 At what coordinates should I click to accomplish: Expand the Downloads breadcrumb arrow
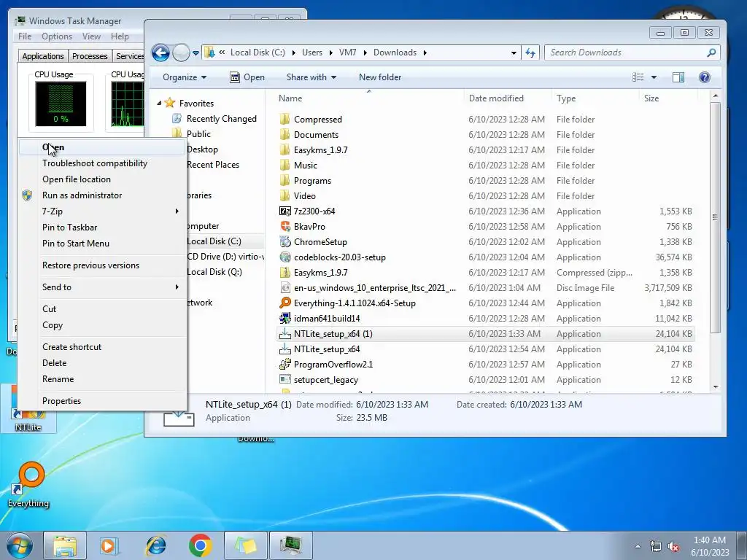[x=425, y=52]
